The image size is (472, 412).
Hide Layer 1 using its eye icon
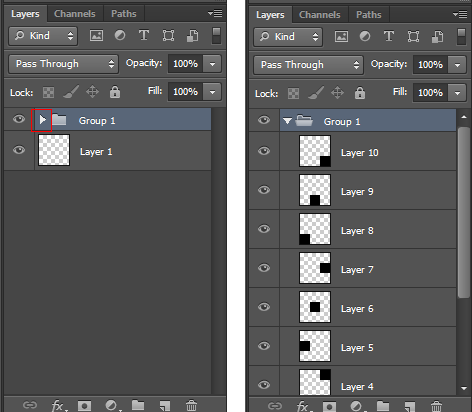pos(19,150)
